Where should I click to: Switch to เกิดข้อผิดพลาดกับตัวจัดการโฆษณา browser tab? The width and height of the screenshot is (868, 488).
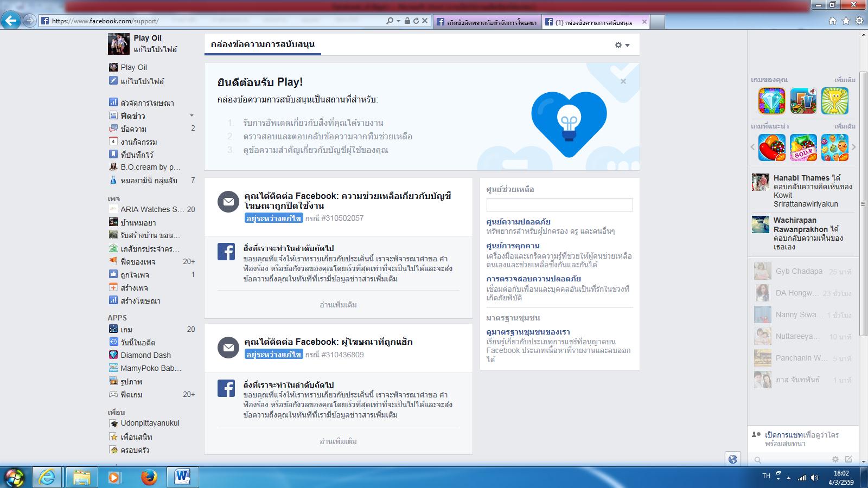[x=487, y=22]
